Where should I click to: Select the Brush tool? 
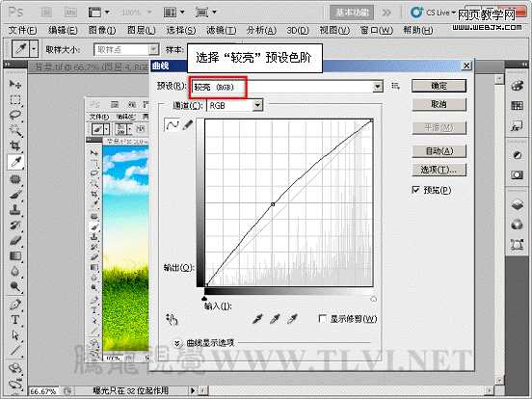point(15,195)
